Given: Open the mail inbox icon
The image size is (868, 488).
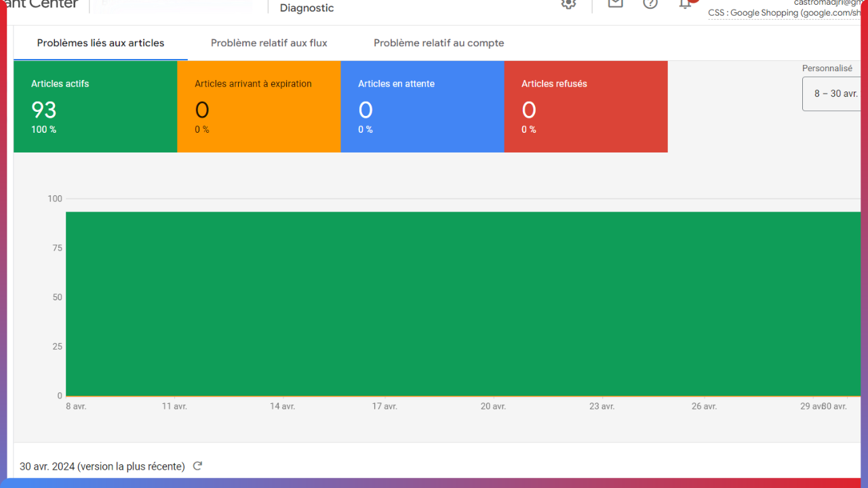Looking at the screenshot, I should [x=615, y=3].
